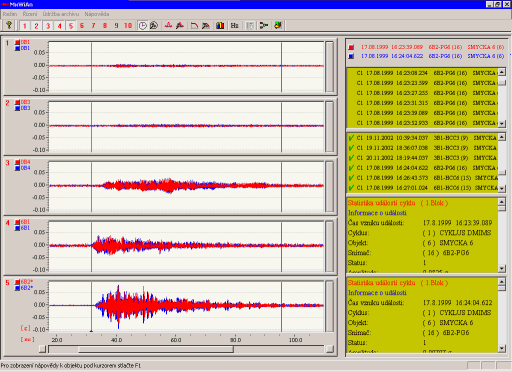Click scroll-up arrow of top event list
The height and width of the screenshot is (372, 512).
[502, 72]
